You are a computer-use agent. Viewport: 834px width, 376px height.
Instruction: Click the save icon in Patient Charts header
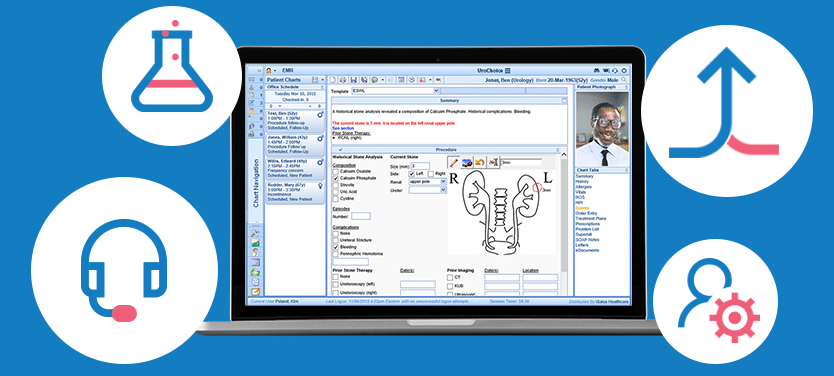315,80
